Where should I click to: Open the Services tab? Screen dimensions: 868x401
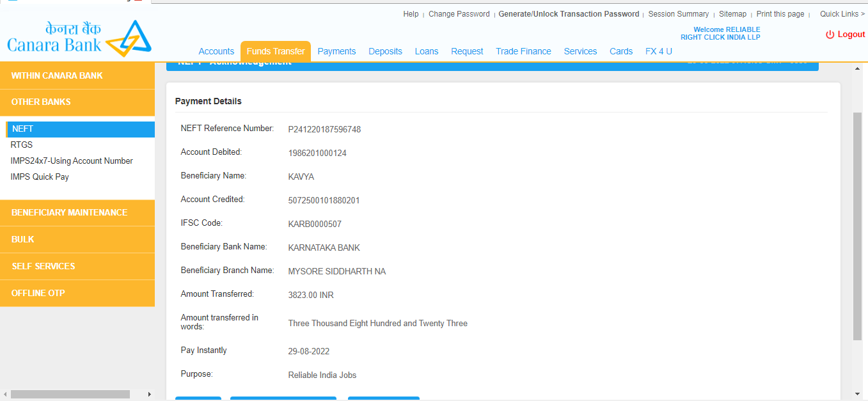tap(580, 51)
